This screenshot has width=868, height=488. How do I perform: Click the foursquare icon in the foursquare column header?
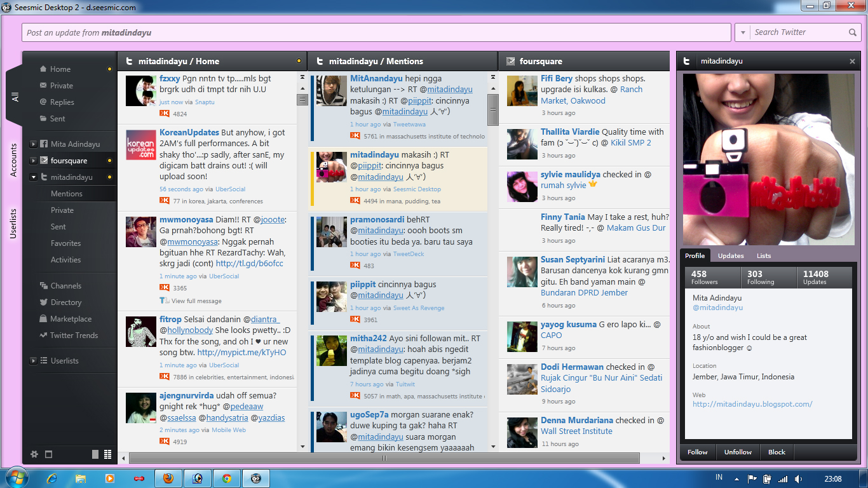[x=510, y=62]
